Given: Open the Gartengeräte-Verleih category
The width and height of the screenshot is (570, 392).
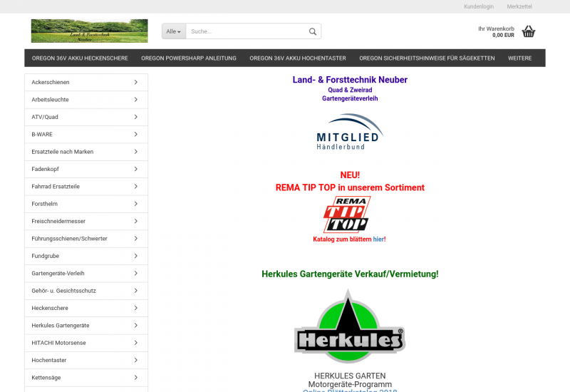Looking at the screenshot, I should [58, 274].
